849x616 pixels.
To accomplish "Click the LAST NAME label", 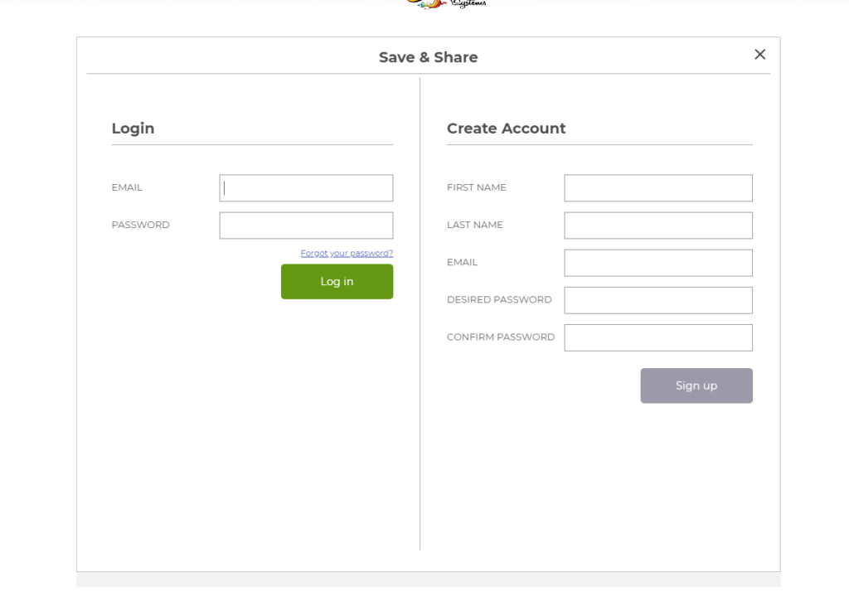I will click(x=475, y=225).
